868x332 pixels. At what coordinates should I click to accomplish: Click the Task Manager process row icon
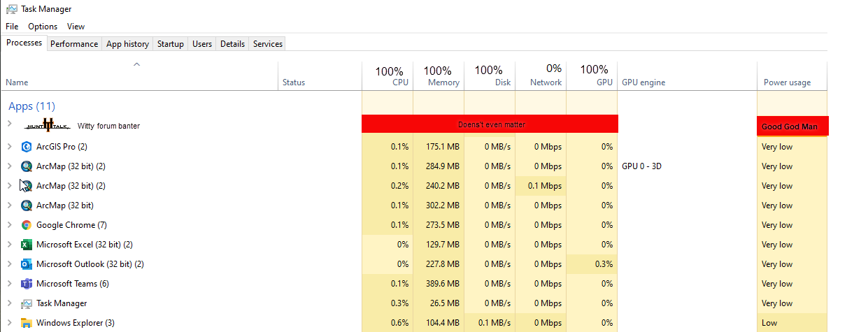click(27, 303)
